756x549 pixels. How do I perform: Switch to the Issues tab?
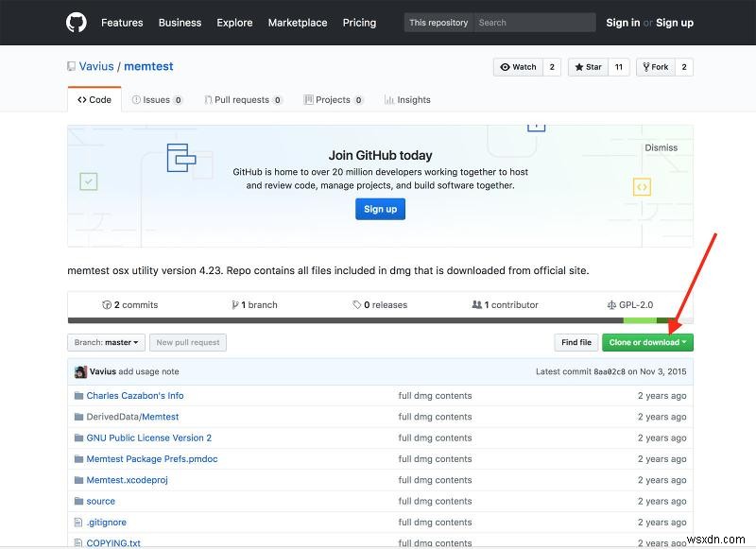(157, 99)
